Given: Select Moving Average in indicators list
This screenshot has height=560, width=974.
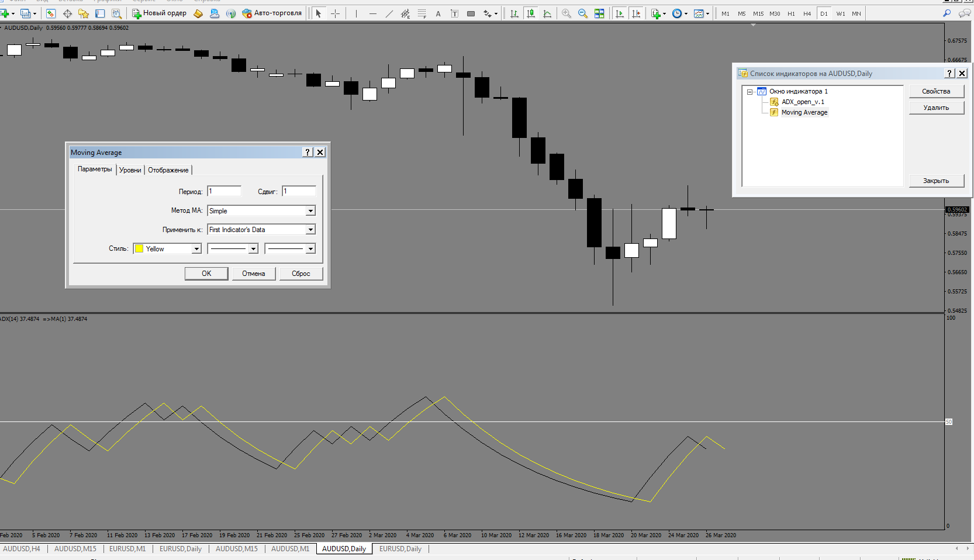Looking at the screenshot, I should coord(804,112).
